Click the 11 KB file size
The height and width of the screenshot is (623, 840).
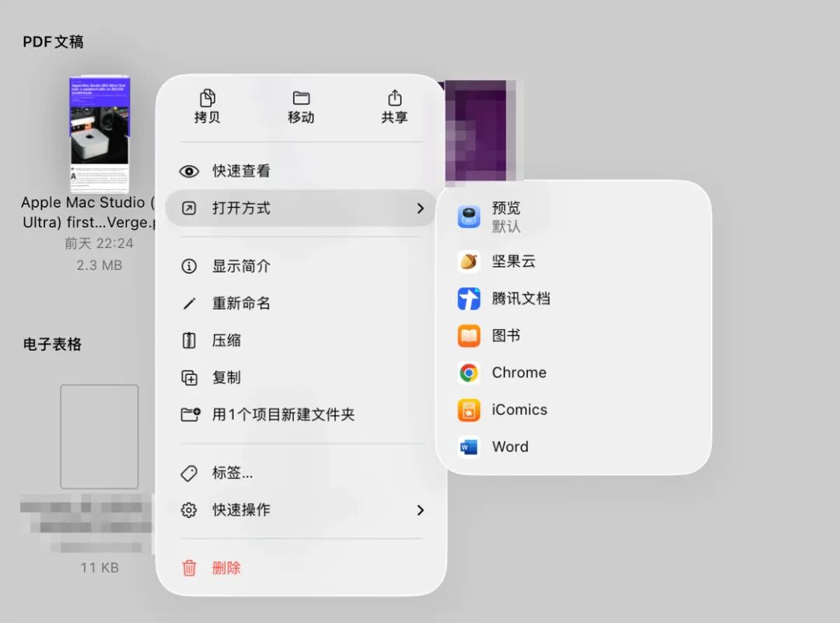pyautogui.click(x=100, y=568)
